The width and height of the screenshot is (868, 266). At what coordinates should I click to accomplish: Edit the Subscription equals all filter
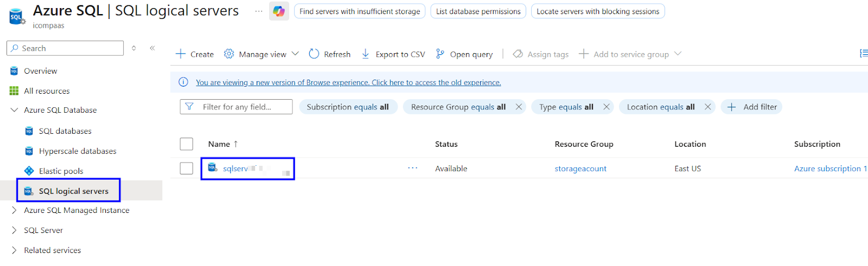(x=348, y=107)
